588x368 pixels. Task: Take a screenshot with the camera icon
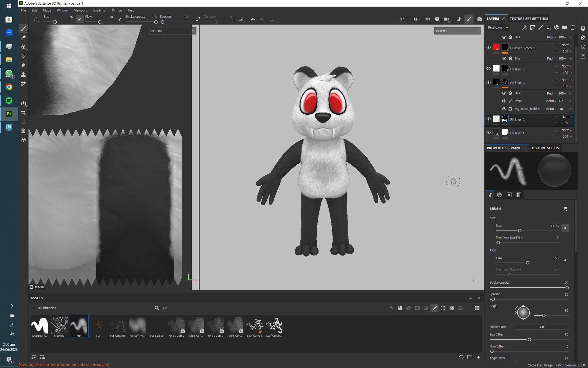(x=479, y=19)
